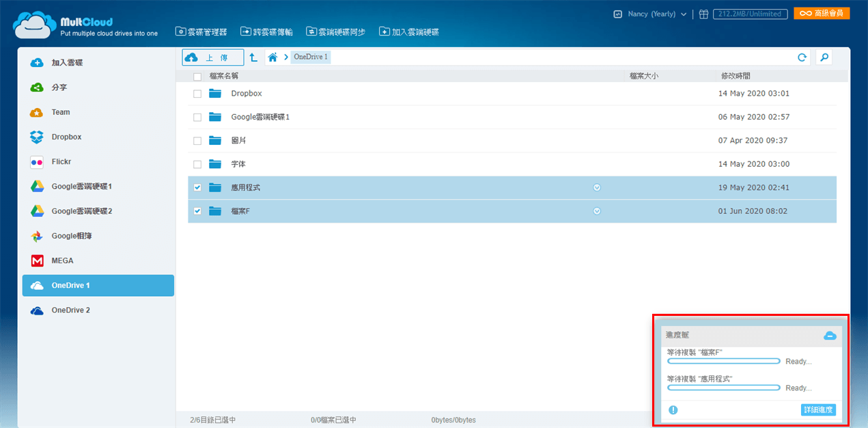
Task: Click the account activity icon beside Nancy
Action: click(x=617, y=14)
